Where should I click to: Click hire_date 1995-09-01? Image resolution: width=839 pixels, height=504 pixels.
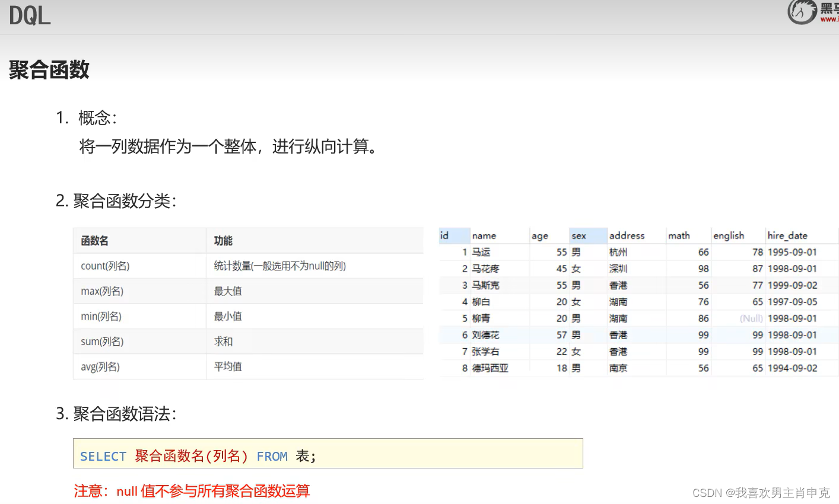pos(792,252)
